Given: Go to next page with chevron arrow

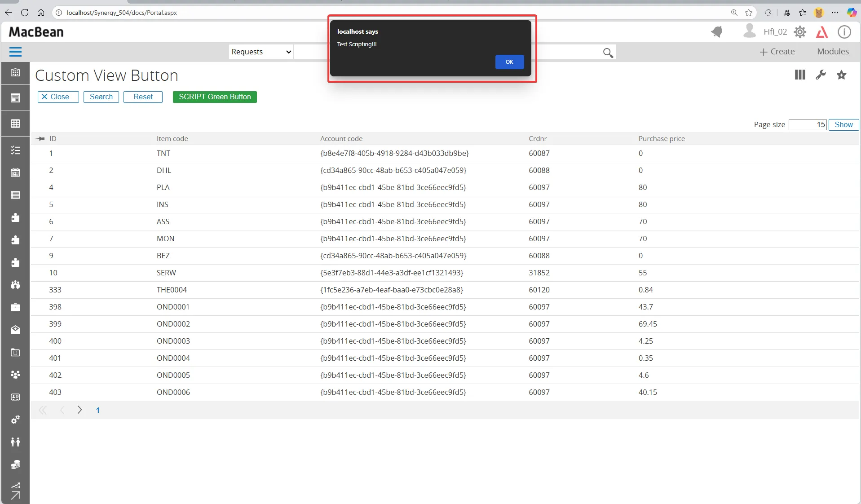Looking at the screenshot, I should pyautogui.click(x=79, y=410).
